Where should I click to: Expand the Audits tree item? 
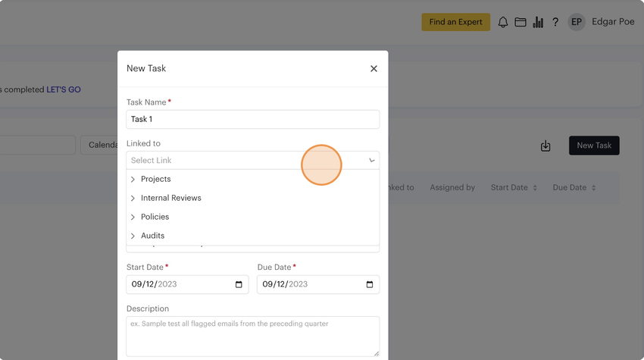tap(133, 236)
